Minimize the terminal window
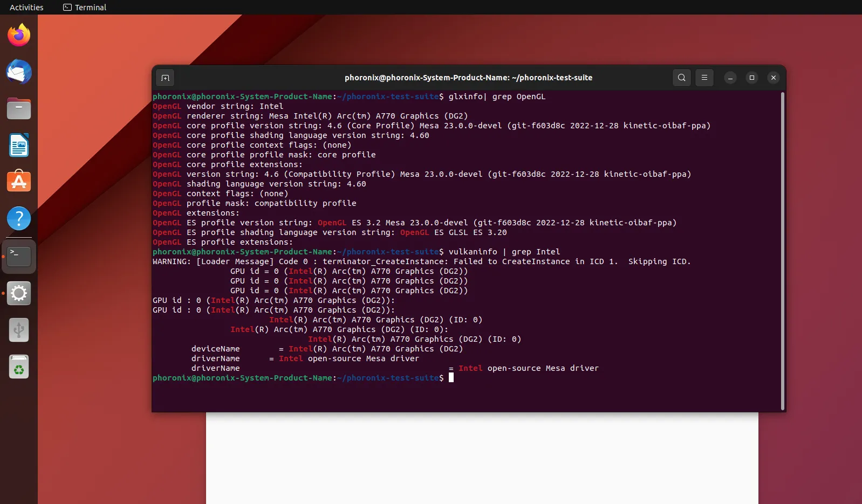Screen dimensions: 862x504 point(730,78)
